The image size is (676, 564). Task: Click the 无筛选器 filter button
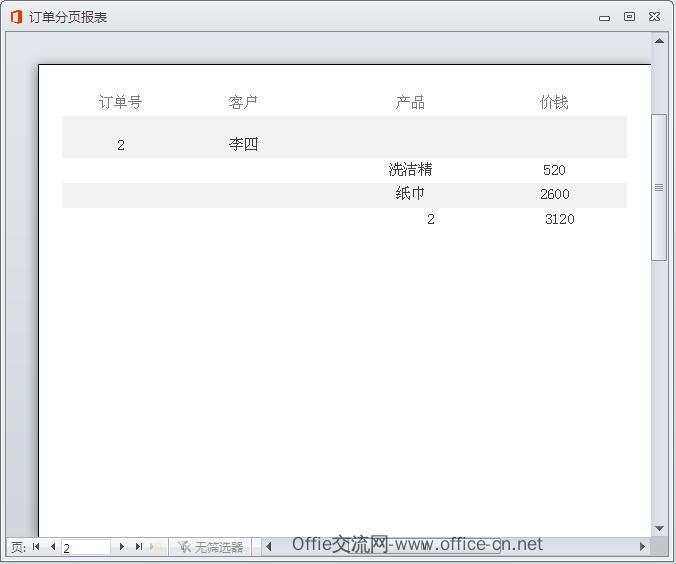click(210, 547)
